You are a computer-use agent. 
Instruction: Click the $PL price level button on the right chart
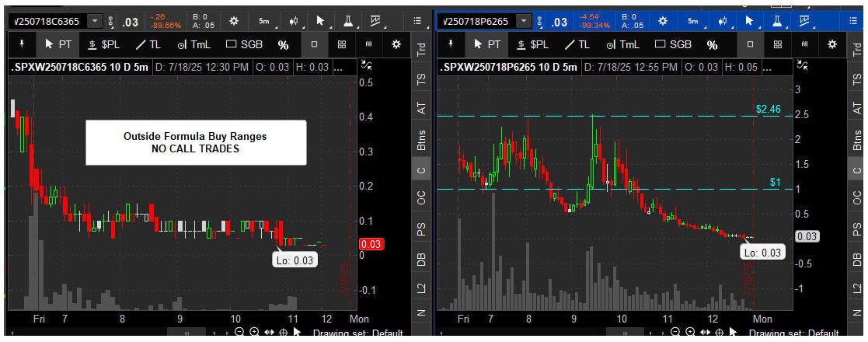point(532,45)
